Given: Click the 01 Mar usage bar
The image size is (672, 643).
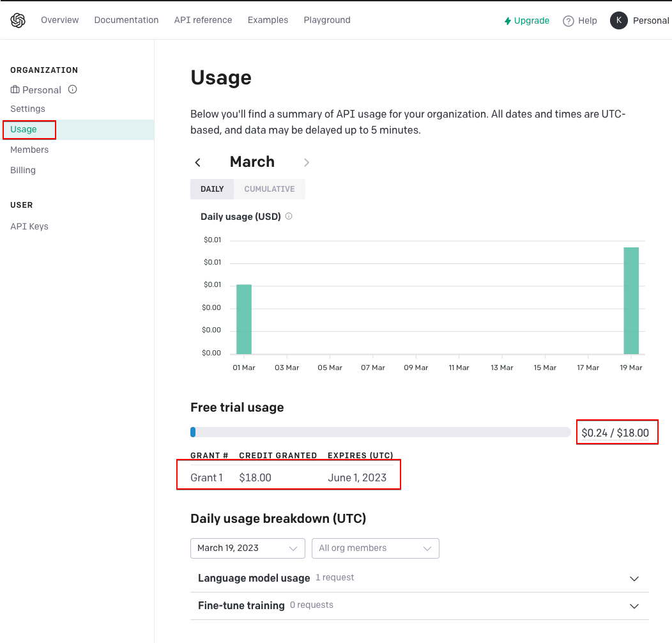Looking at the screenshot, I should pyautogui.click(x=244, y=319).
